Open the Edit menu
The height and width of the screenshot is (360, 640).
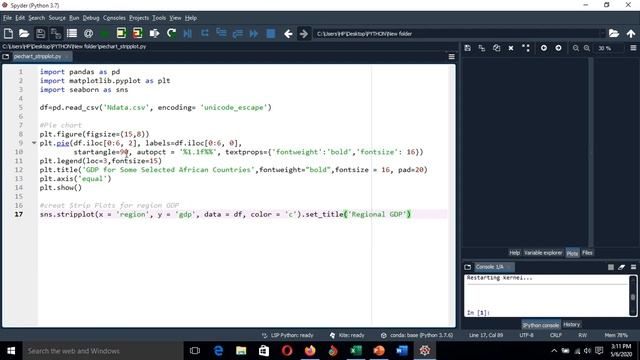tap(20, 18)
